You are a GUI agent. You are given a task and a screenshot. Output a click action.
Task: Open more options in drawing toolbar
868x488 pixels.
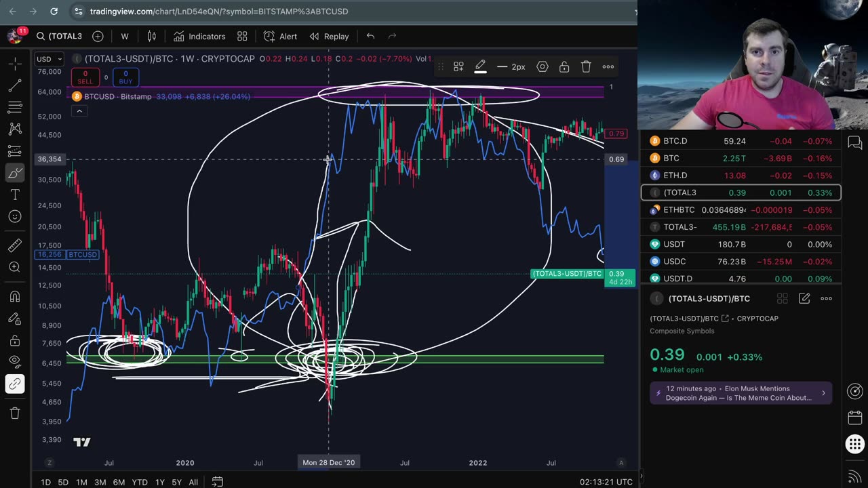(608, 66)
